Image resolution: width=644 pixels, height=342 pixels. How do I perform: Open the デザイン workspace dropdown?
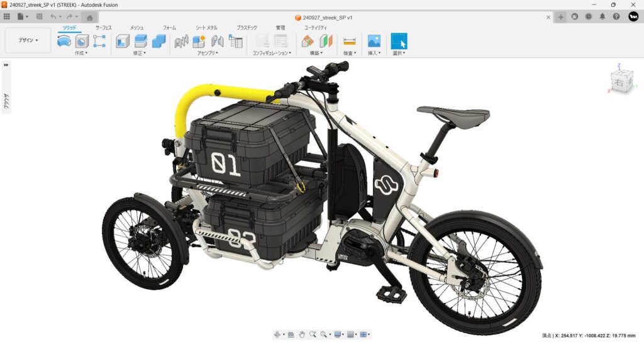[28, 40]
